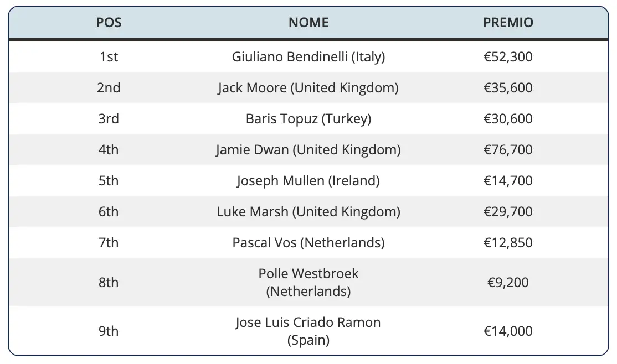
Task: Click the 9th position cell
Action: point(109,331)
